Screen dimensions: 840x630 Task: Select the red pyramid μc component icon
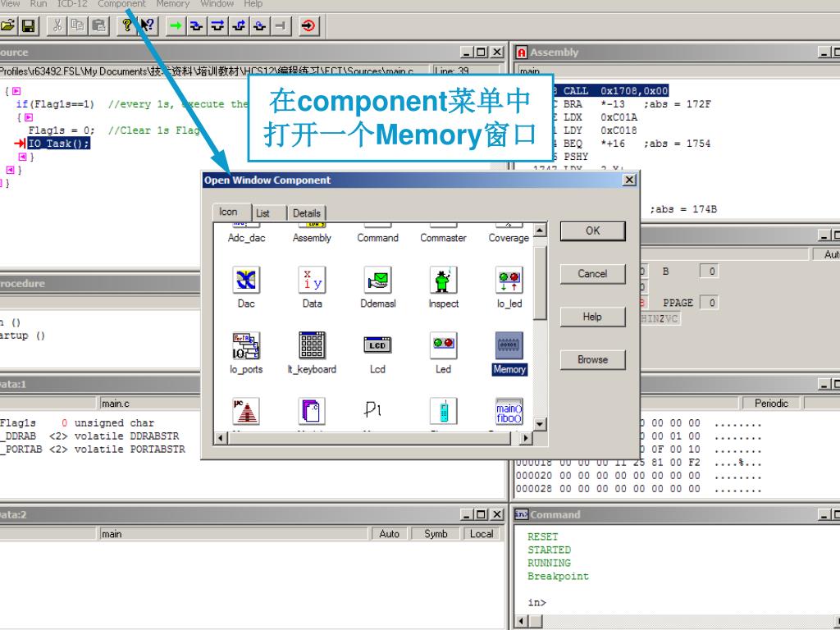246,412
